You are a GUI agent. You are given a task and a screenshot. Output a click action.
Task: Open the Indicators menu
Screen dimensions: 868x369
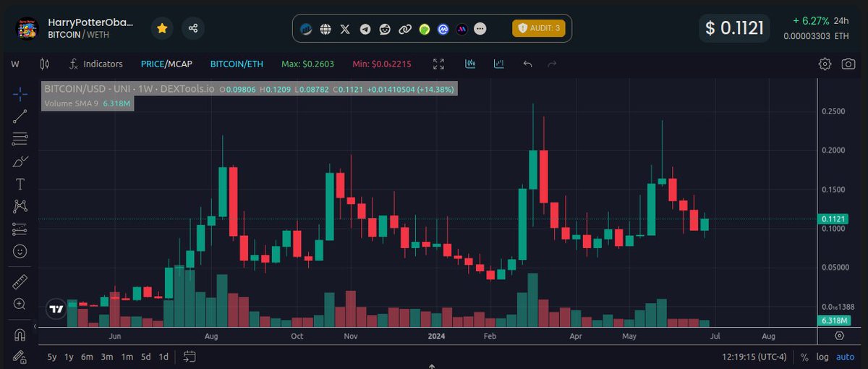(95, 64)
